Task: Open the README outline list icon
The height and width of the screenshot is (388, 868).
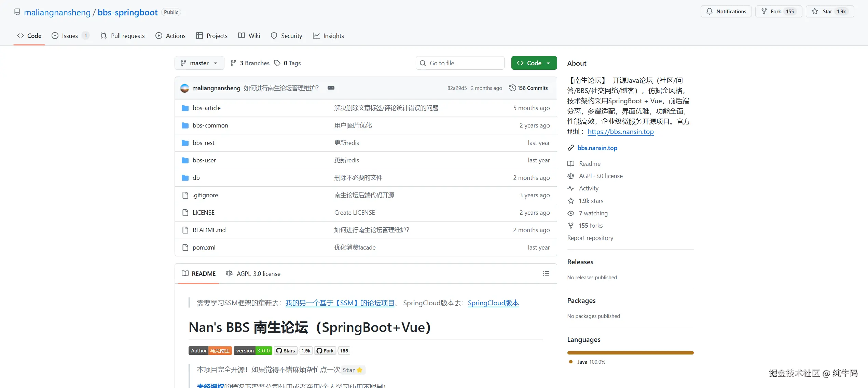Action: 546,273
